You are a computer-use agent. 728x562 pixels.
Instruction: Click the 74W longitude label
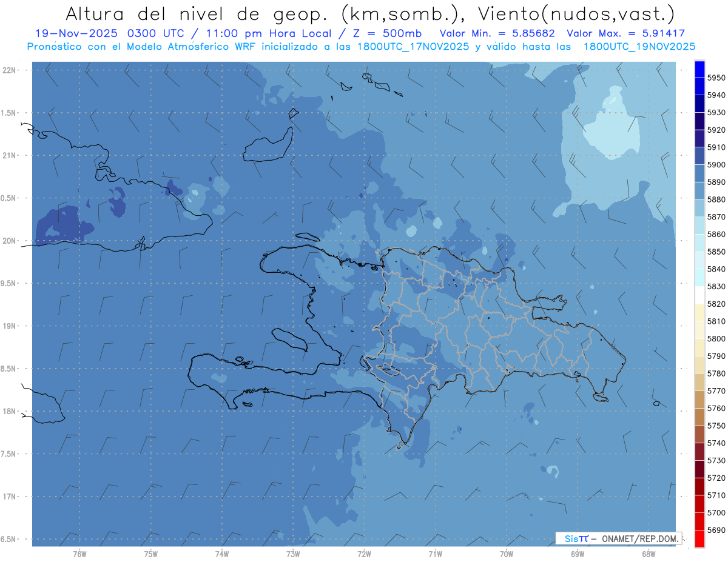(x=222, y=554)
